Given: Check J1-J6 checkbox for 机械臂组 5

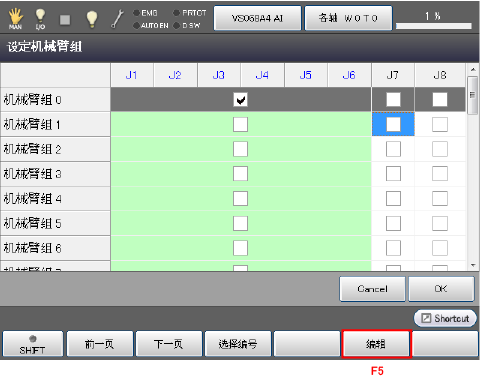Looking at the screenshot, I should [240, 223].
